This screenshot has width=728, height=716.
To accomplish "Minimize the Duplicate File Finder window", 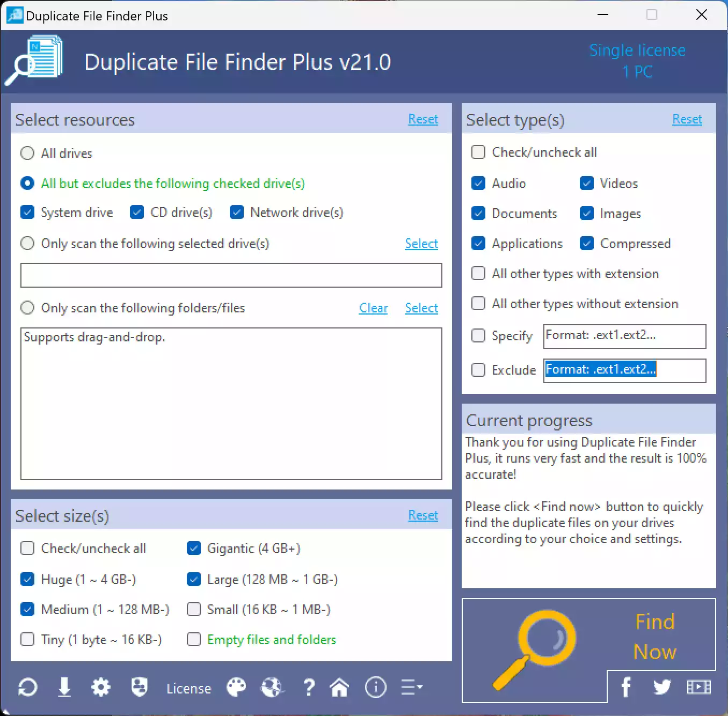I will pyautogui.click(x=603, y=14).
